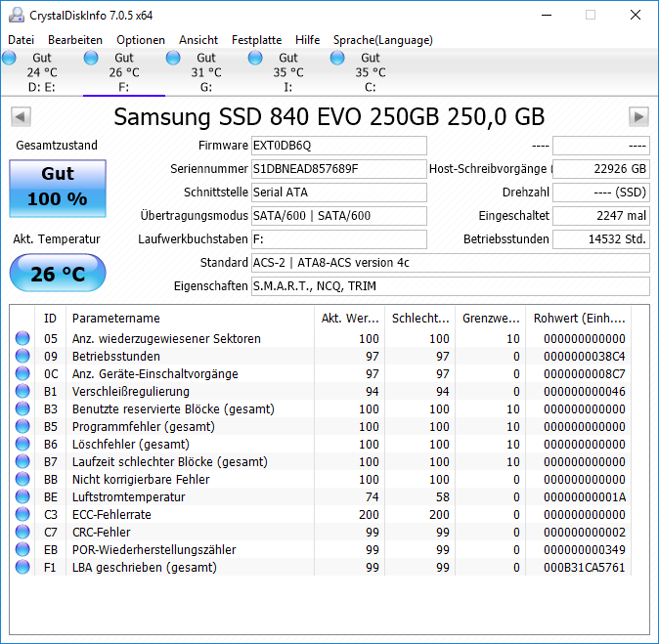This screenshot has height=644, width=659.
Task: Open the Bearbeiten menu
Action: pos(75,40)
